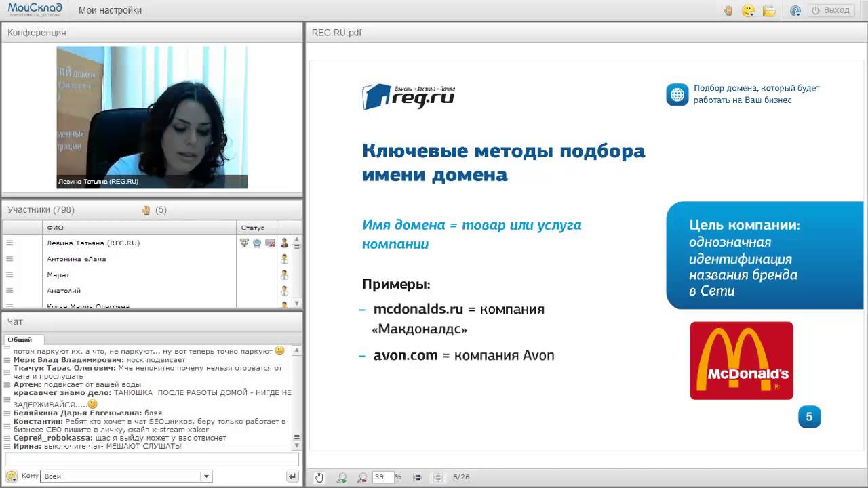Zoom in the document

pyautogui.click(x=342, y=477)
